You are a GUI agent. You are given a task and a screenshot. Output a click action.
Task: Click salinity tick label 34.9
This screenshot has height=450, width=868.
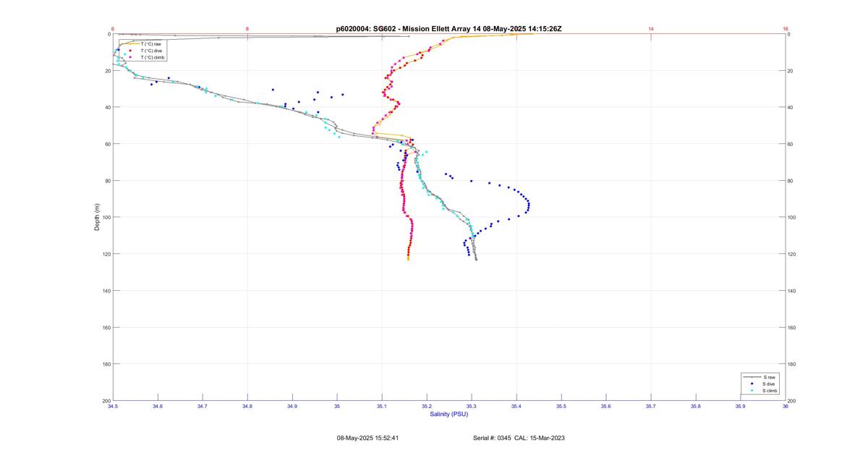292,406
